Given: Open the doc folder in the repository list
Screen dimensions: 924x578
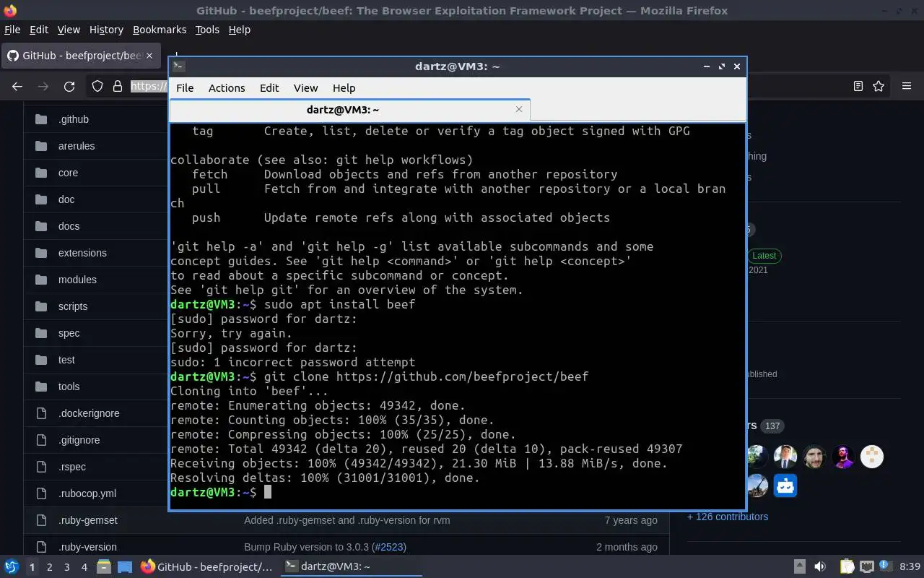Looking at the screenshot, I should [66, 199].
